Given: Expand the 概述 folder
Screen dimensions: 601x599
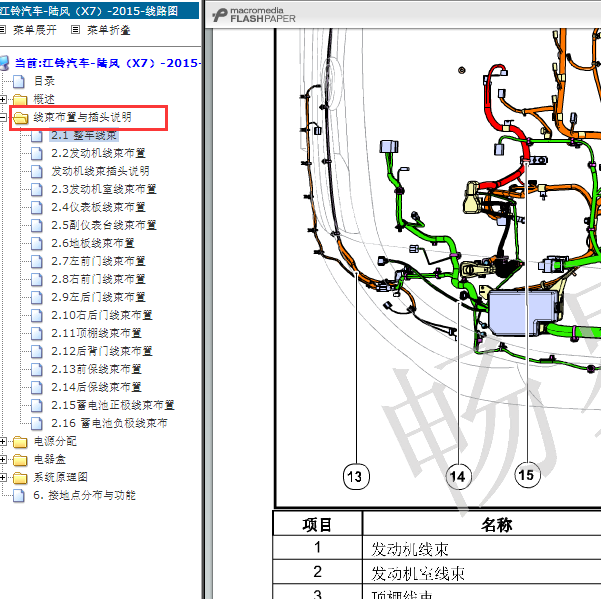Looking at the screenshot, I should pyautogui.click(x=3, y=99).
